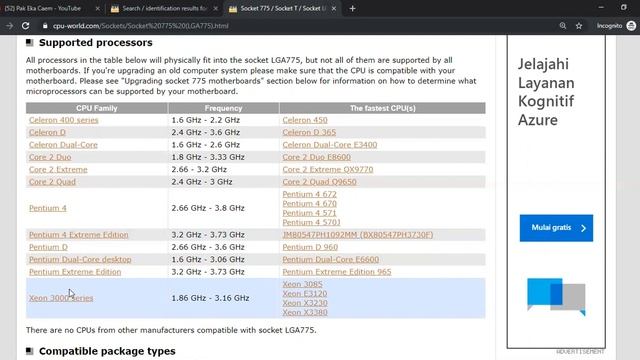This screenshot has width=640, height=360.
Task: Click the Frequency column header
Action: 223,108
